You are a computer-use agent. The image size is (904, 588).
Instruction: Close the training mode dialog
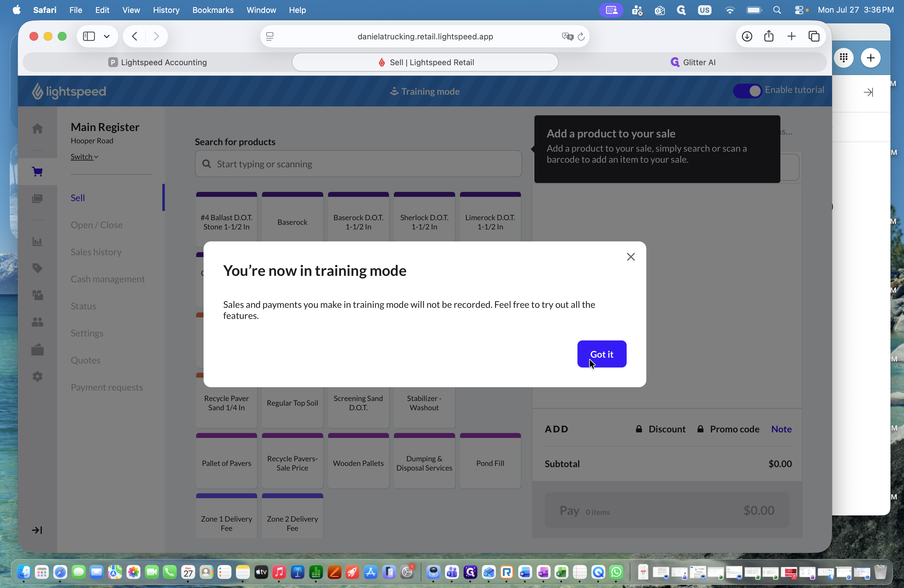tap(631, 257)
